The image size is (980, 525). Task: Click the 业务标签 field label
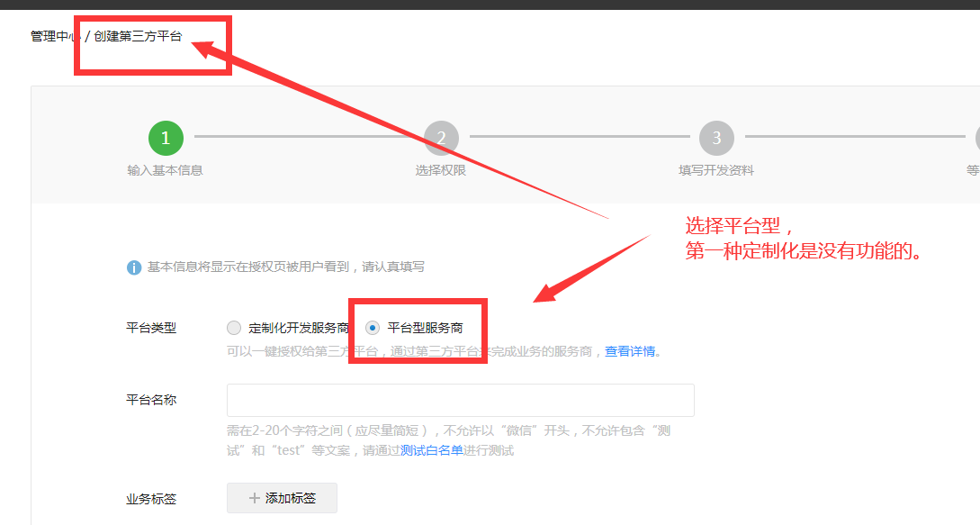click(x=151, y=498)
